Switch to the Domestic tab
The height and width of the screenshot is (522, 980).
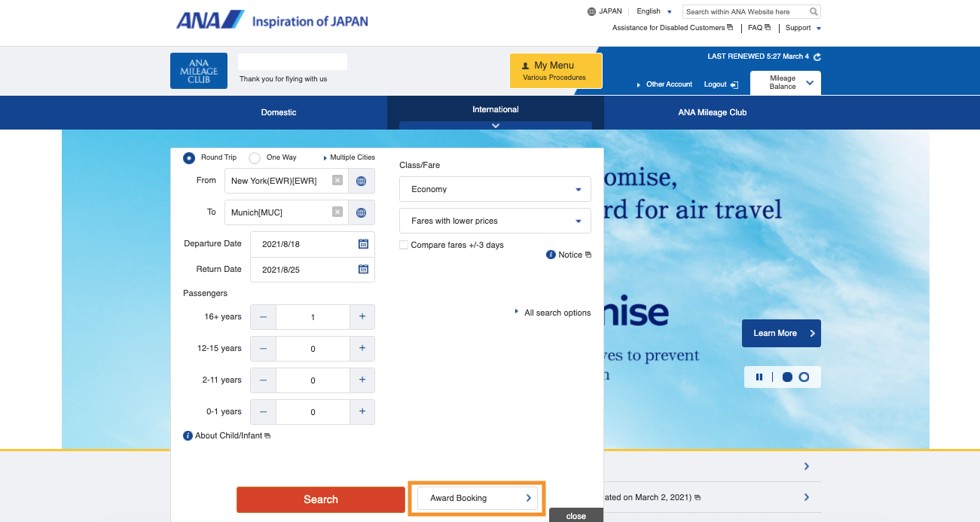[x=279, y=113]
